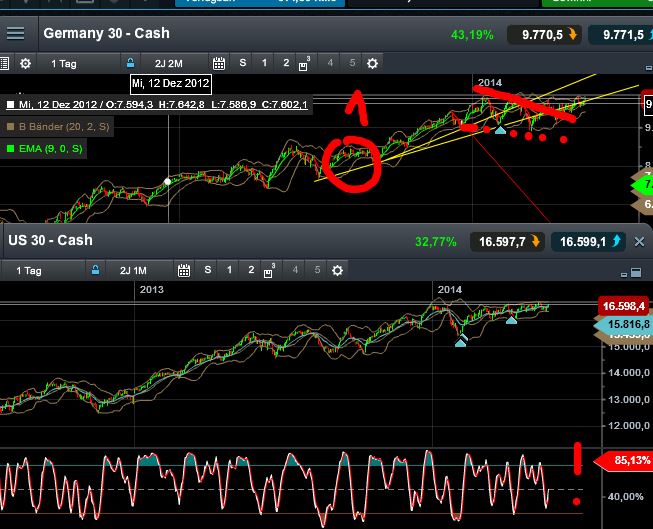Select the 'S' layout button in Germany 30 toolbar
This screenshot has height=529, width=653.
(243, 63)
